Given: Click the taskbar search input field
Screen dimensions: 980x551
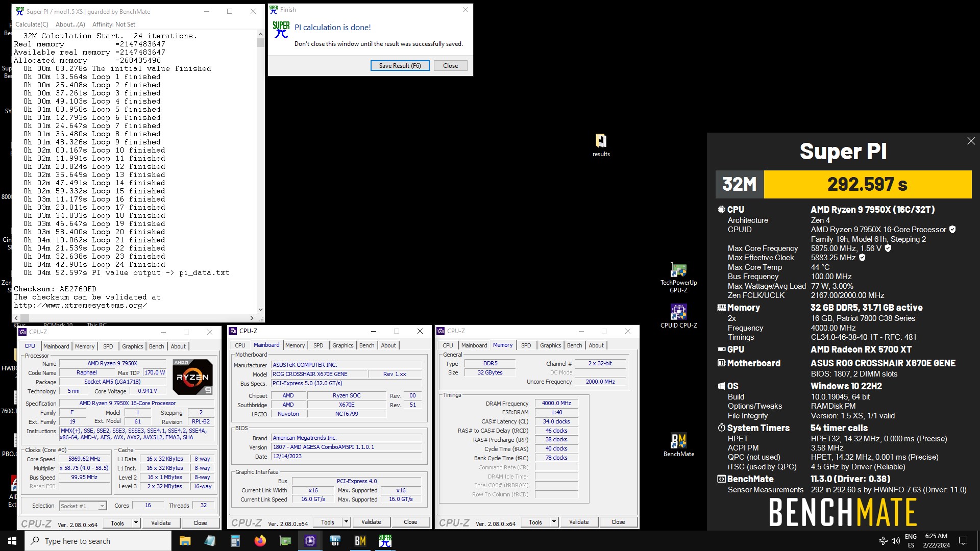Looking at the screenshot, I should tap(98, 541).
